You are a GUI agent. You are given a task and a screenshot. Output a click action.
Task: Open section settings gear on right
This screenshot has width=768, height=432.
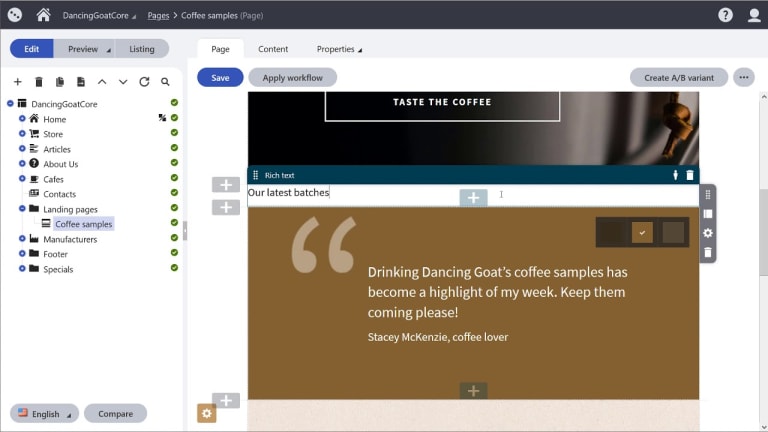tap(708, 233)
